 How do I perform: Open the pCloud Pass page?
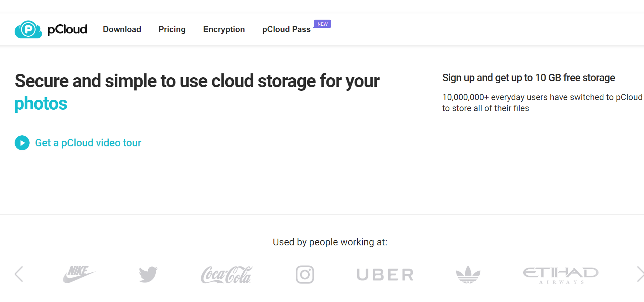pyautogui.click(x=286, y=29)
